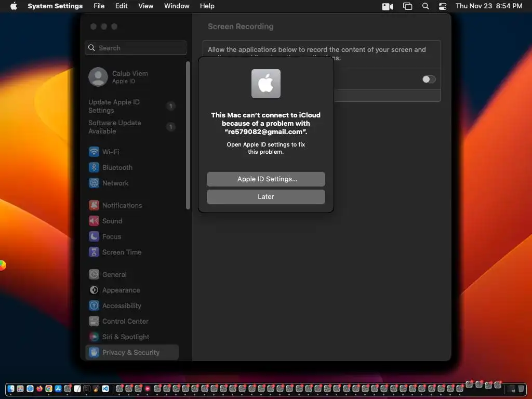Open App Store from the Dock

point(58,389)
